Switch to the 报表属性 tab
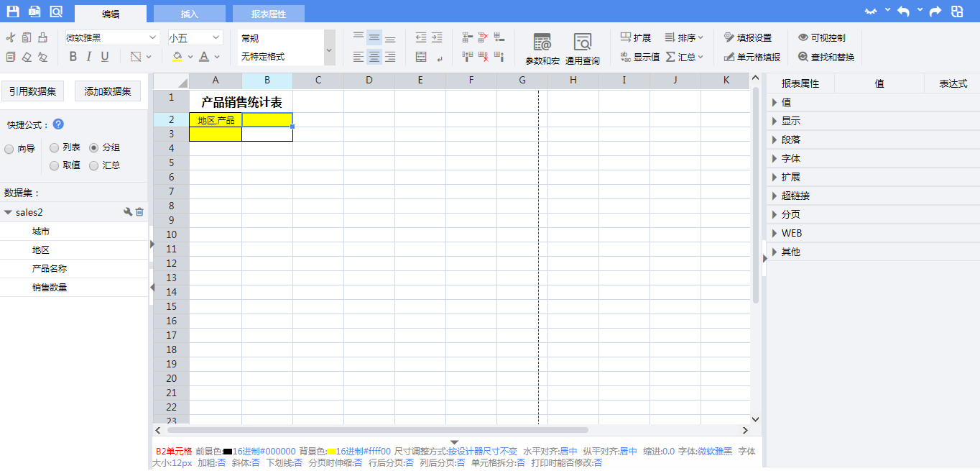This screenshot has height=471, width=980. click(x=269, y=14)
